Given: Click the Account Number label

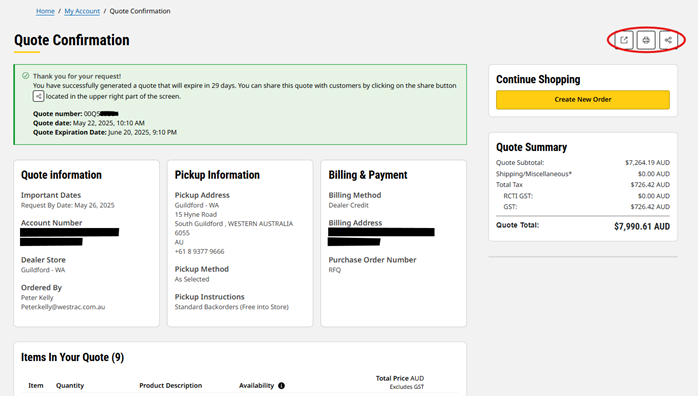Looking at the screenshot, I should pos(52,222).
